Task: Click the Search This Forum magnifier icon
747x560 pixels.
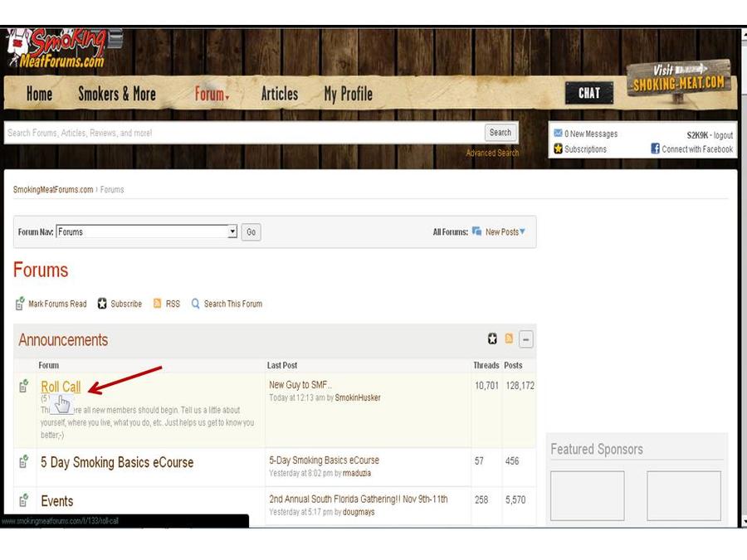Action: coord(196,304)
